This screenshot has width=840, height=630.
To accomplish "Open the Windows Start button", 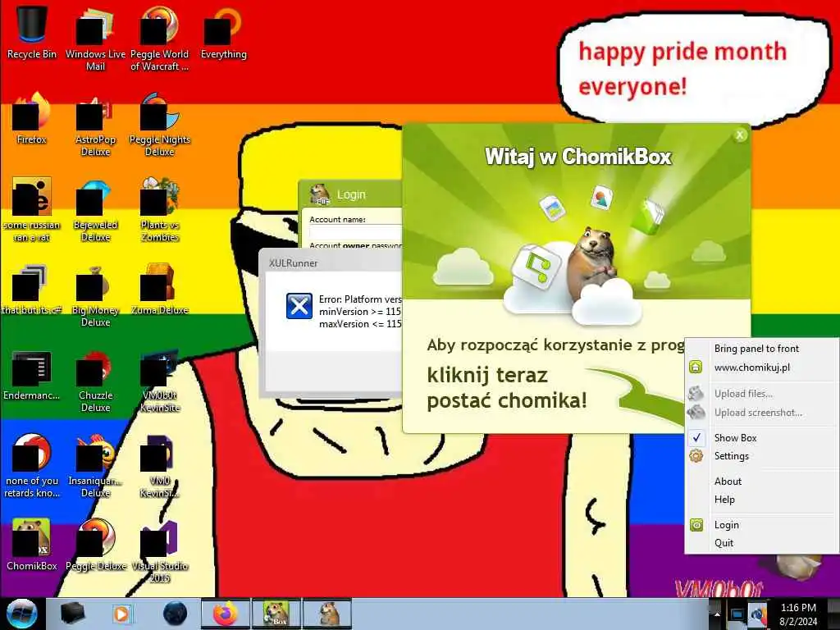I will [21, 614].
